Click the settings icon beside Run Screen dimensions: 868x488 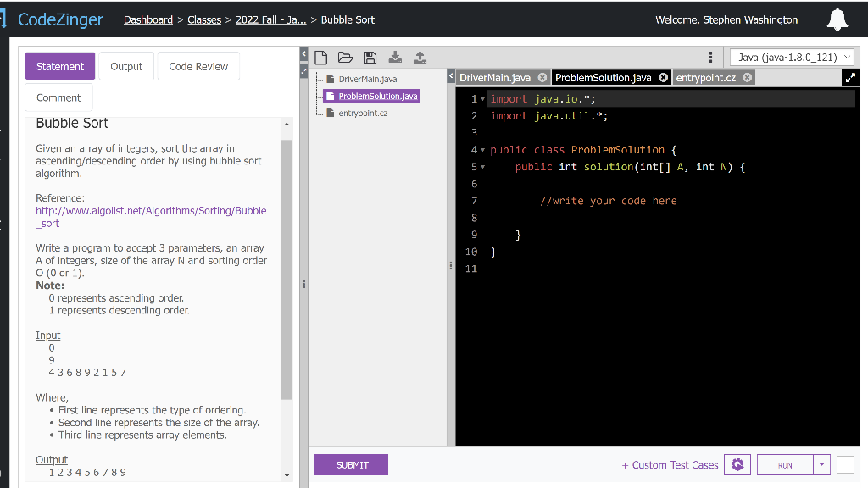(x=737, y=464)
